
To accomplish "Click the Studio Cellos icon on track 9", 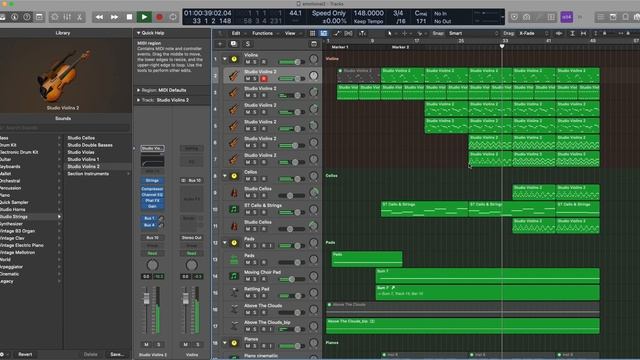I will tap(234, 192).
